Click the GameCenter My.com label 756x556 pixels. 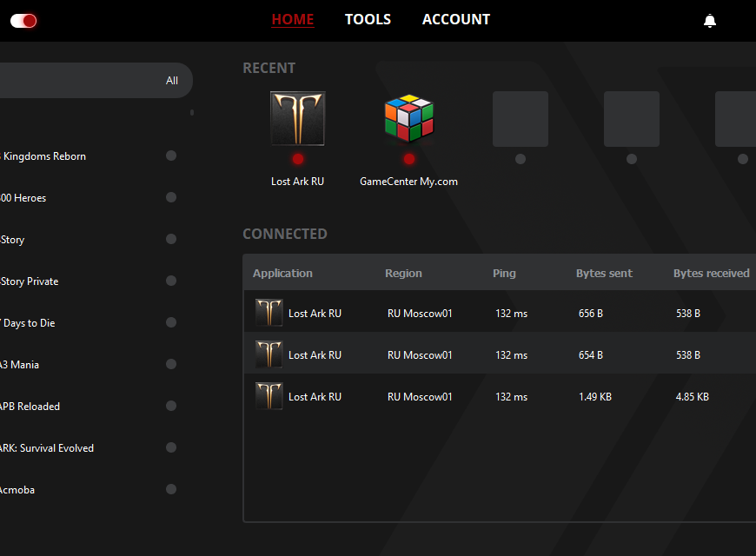coord(409,182)
